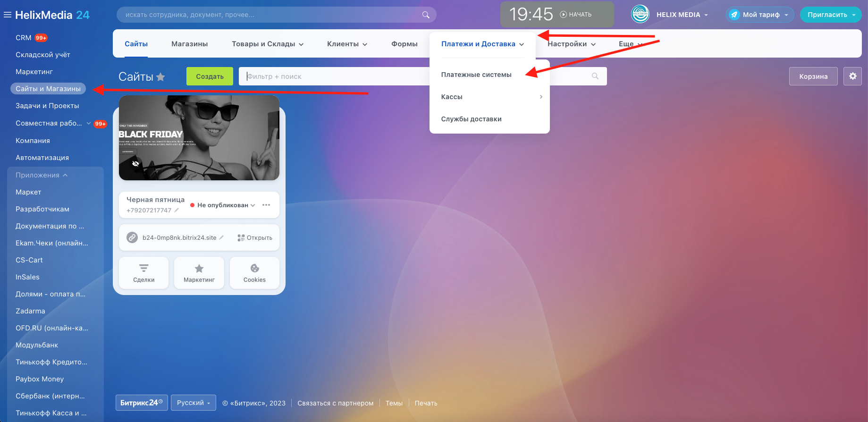
Task: Click the 99+ badge of Совместная работа
Action: tap(100, 124)
